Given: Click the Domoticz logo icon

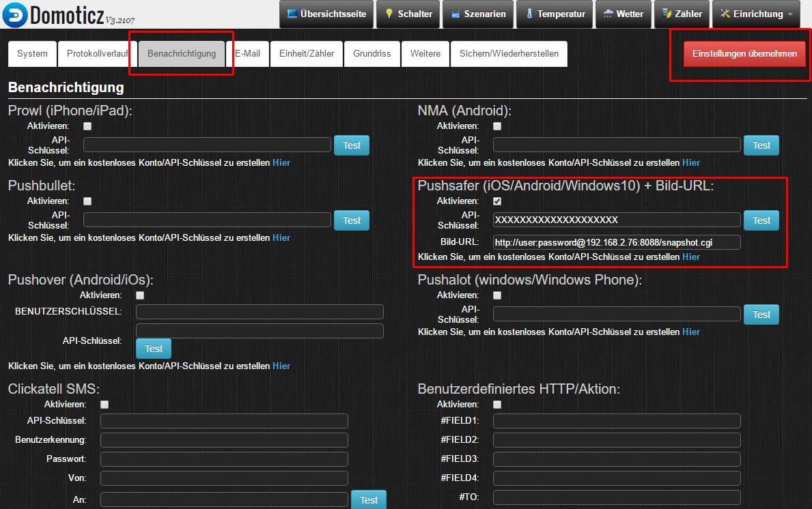Looking at the screenshot, I should [15, 14].
